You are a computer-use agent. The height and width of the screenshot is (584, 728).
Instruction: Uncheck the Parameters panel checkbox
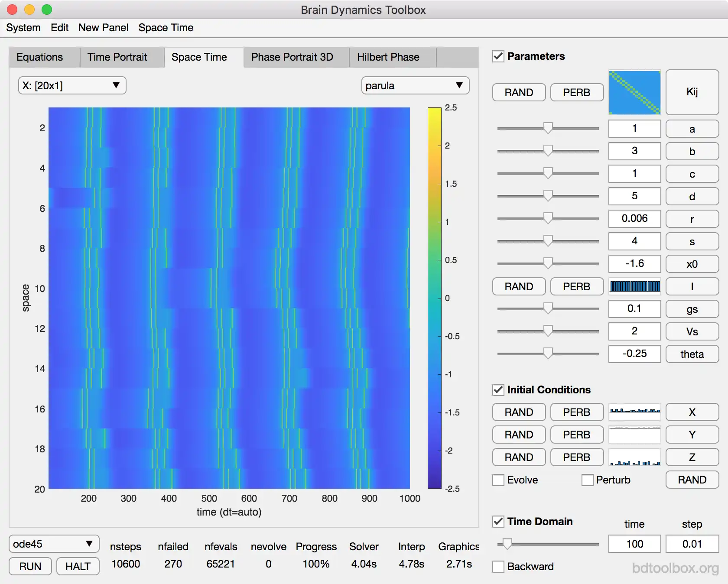pyautogui.click(x=498, y=56)
